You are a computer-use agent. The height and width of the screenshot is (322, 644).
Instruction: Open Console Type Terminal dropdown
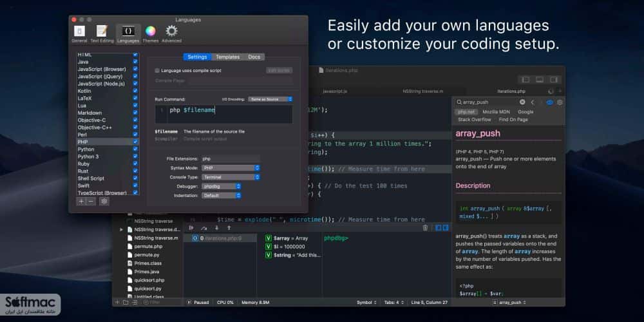click(231, 177)
